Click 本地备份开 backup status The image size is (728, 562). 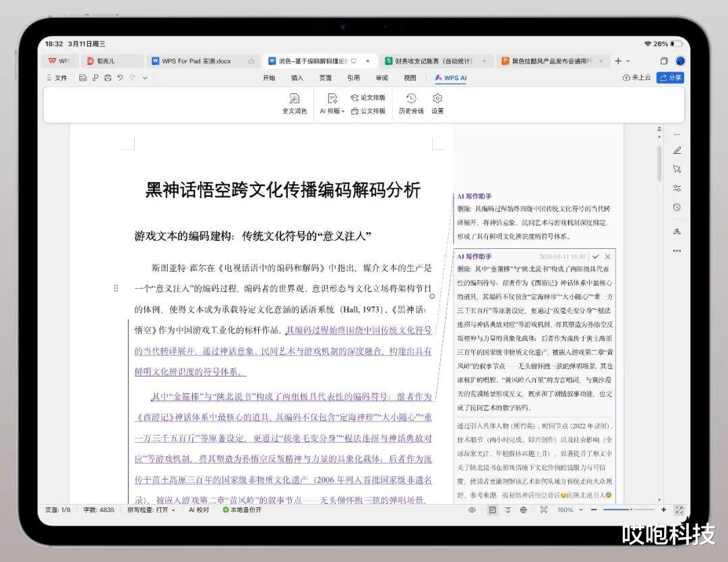click(x=242, y=510)
